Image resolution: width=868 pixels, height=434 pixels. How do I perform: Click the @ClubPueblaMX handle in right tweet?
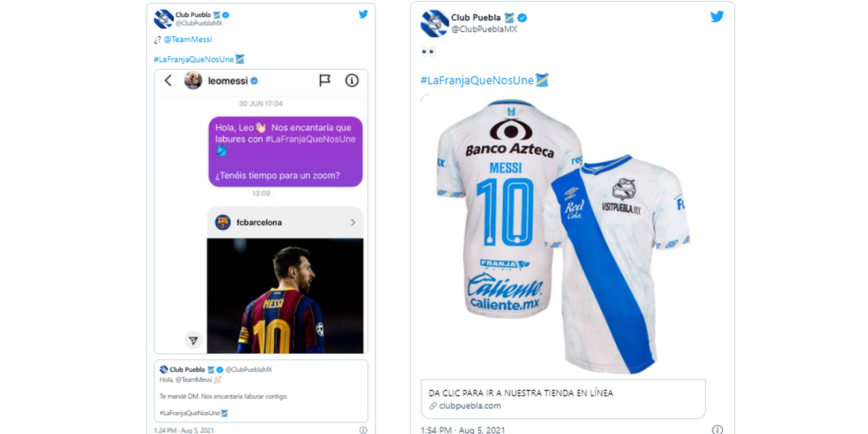[484, 29]
